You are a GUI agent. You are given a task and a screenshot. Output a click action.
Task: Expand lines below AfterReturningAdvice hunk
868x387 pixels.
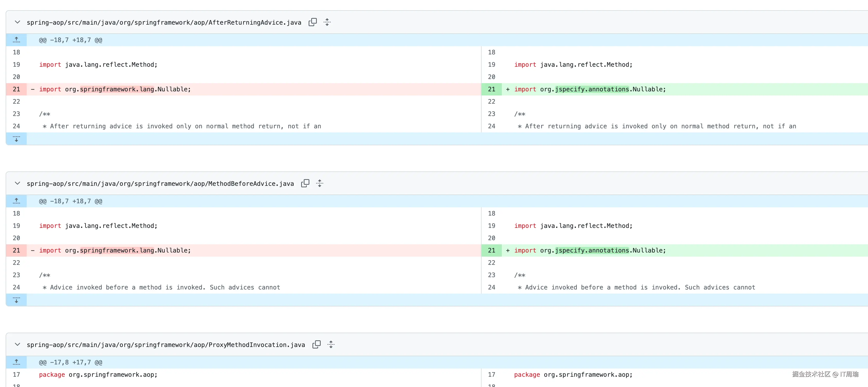[16, 139]
